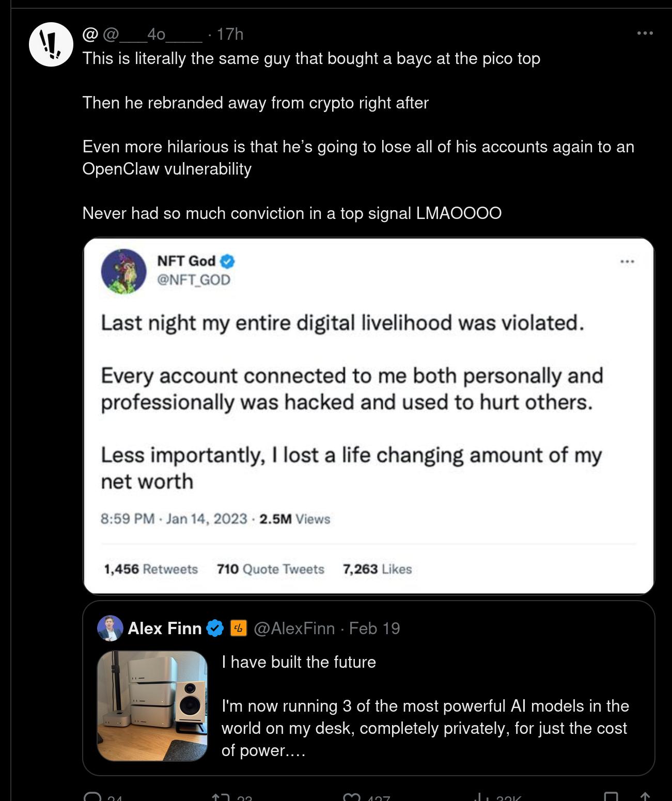The height and width of the screenshot is (801, 672).
Task: Click the orange affiliate badge next to Alex Finn
Action: coord(238,628)
